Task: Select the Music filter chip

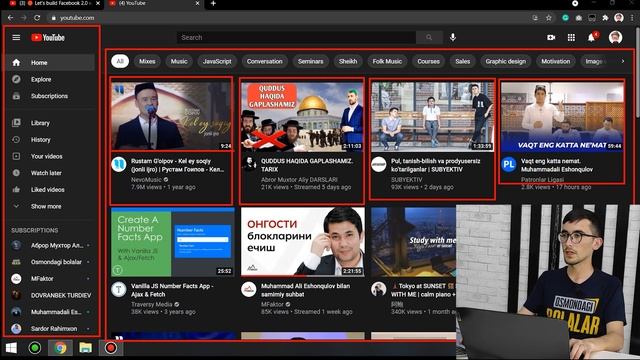Action: pos(179,61)
